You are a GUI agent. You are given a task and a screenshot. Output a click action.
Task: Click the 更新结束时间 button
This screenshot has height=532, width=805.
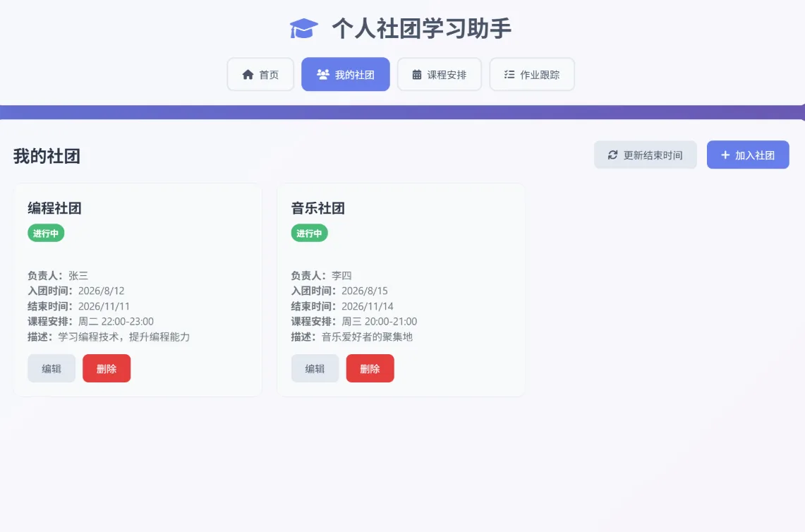pos(646,155)
